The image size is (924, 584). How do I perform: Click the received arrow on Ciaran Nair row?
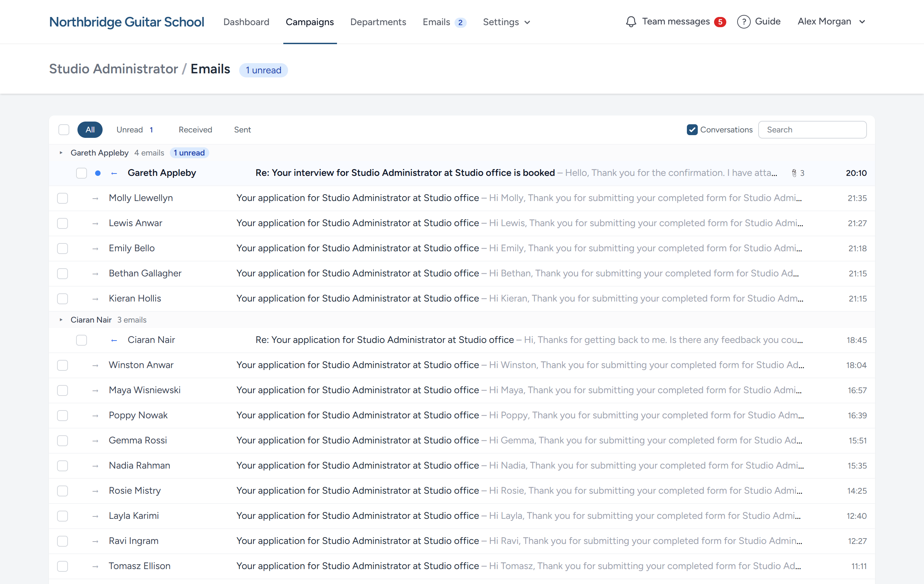(114, 340)
